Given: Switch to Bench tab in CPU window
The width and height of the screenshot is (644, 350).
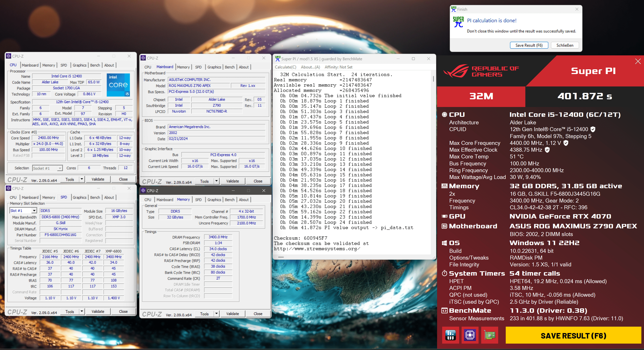Looking at the screenshot, I should coord(95,65).
